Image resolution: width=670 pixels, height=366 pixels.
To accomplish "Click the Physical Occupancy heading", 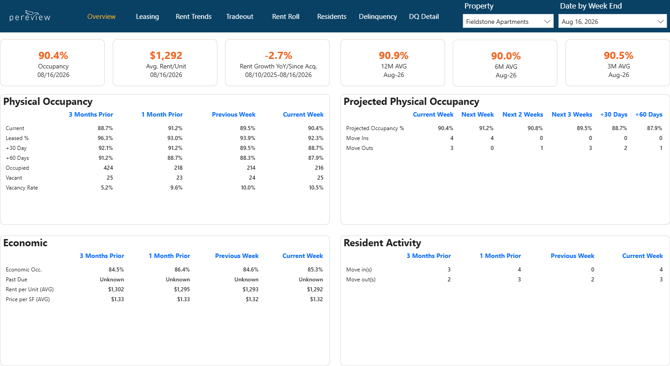I will click(48, 102).
